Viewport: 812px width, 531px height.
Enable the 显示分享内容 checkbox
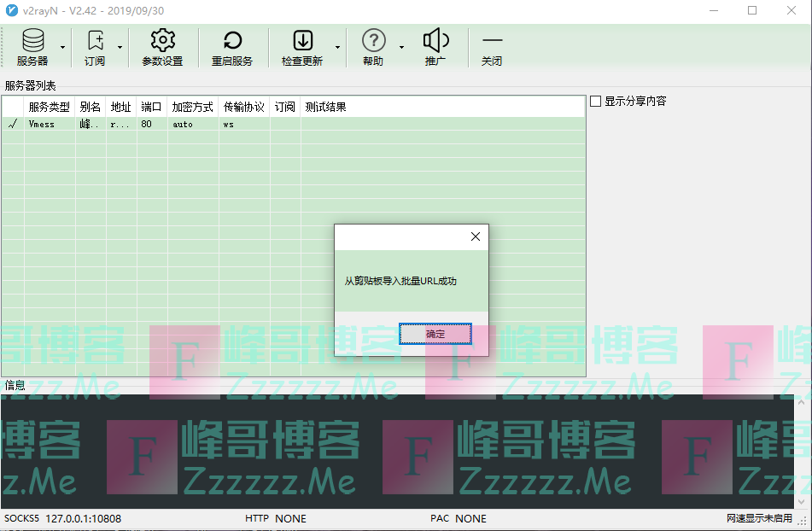click(595, 102)
